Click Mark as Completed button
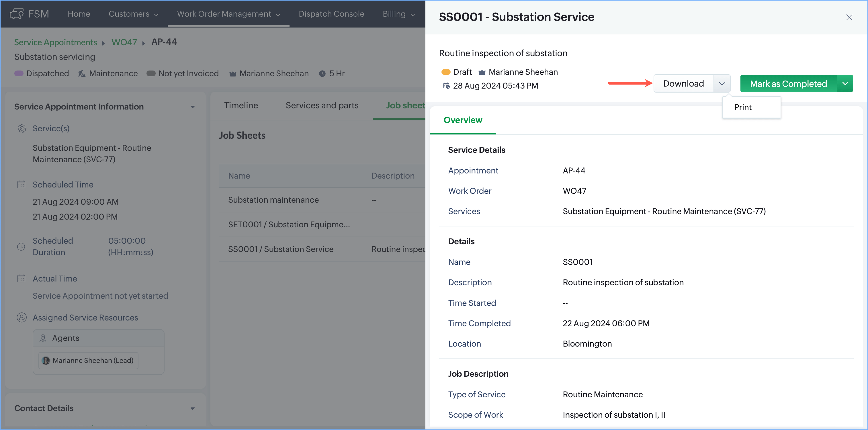 click(x=788, y=84)
